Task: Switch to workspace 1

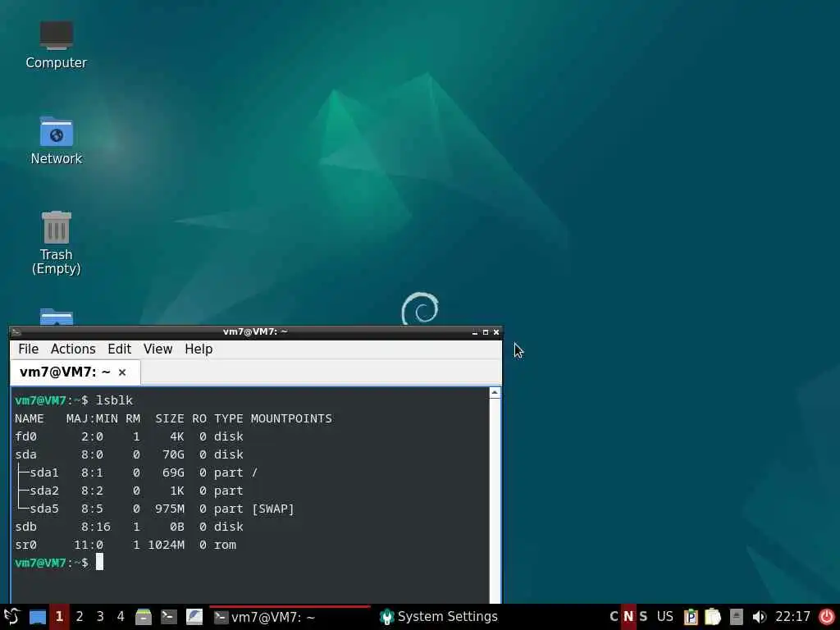Action: pos(59,617)
